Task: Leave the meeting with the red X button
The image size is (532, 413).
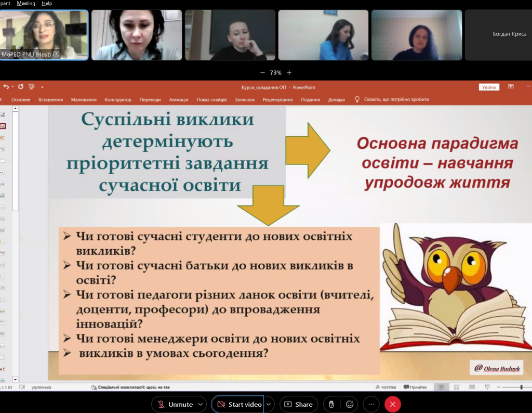Action: [x=392, y=404]
